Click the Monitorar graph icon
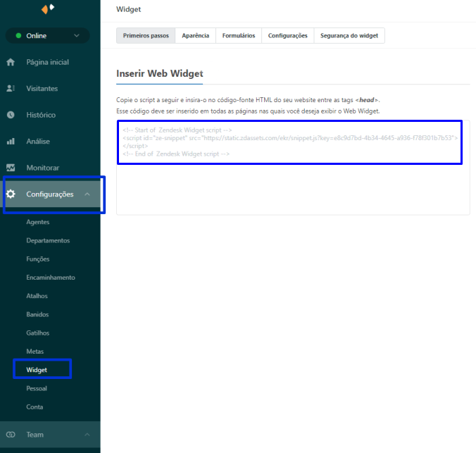Screen dimensions: 476x453 [11, 168]
